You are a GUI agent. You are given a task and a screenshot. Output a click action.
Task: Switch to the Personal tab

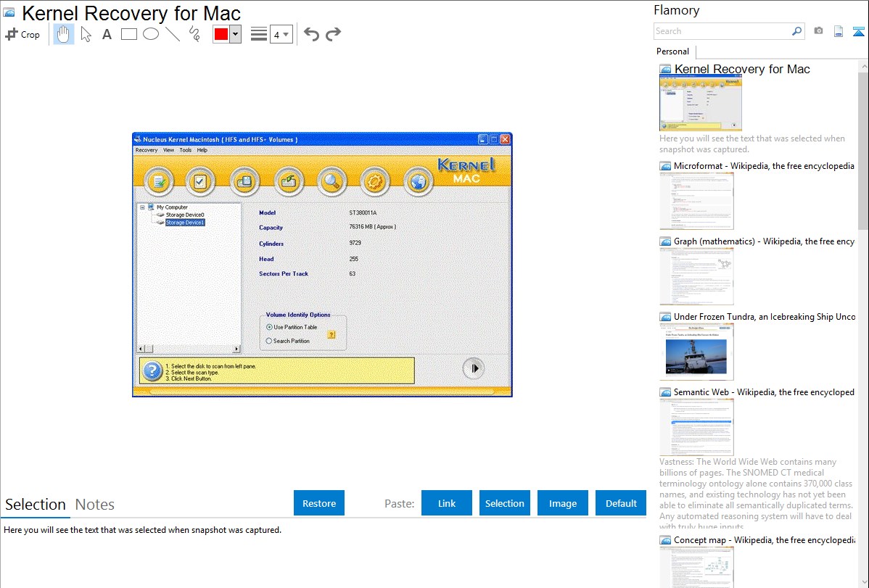673,51
